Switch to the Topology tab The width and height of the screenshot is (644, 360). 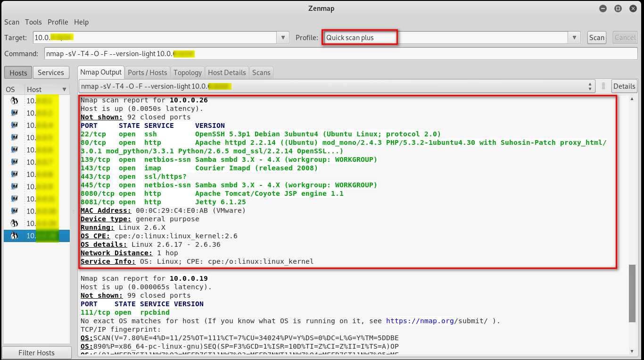tap(188, 73)
